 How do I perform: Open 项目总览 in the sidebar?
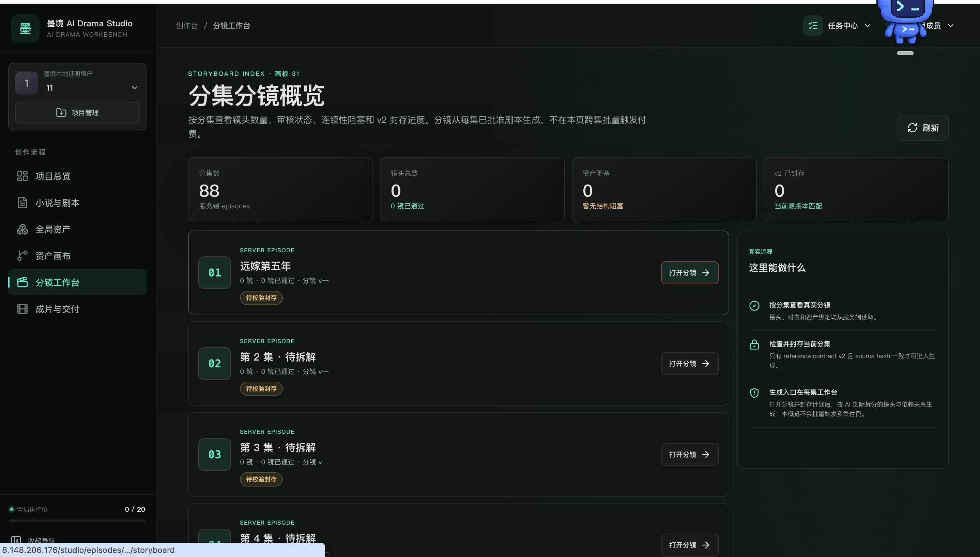77,176
